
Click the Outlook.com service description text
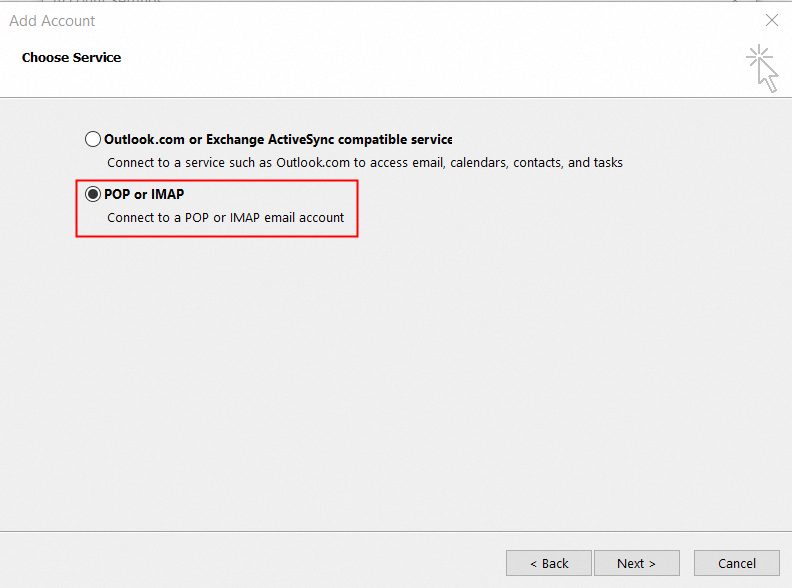coord(365,162)
